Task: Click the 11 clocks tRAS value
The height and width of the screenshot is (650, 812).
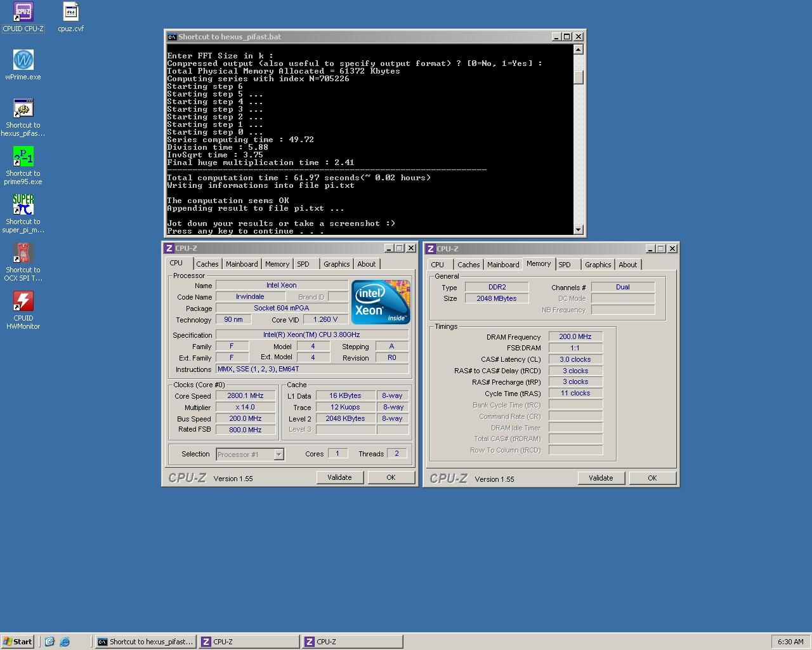Action: (575, 394)
